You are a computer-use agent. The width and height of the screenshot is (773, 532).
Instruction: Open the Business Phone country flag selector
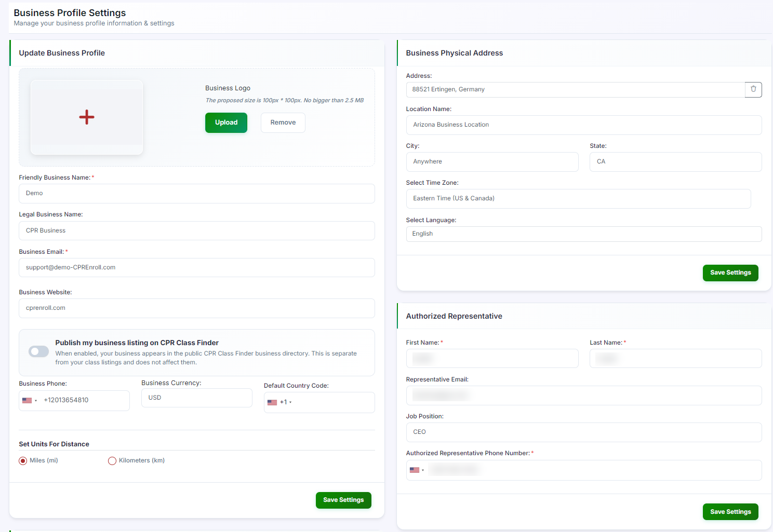tap(30, 400)
